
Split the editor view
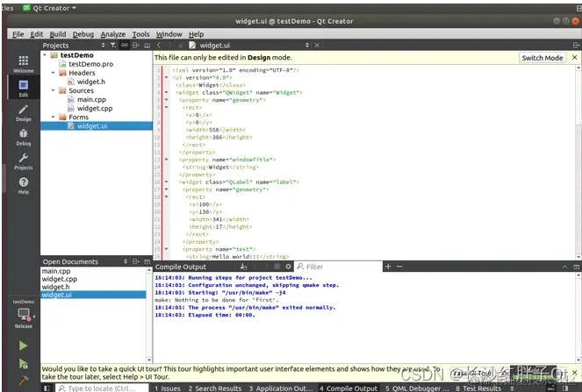576,46
